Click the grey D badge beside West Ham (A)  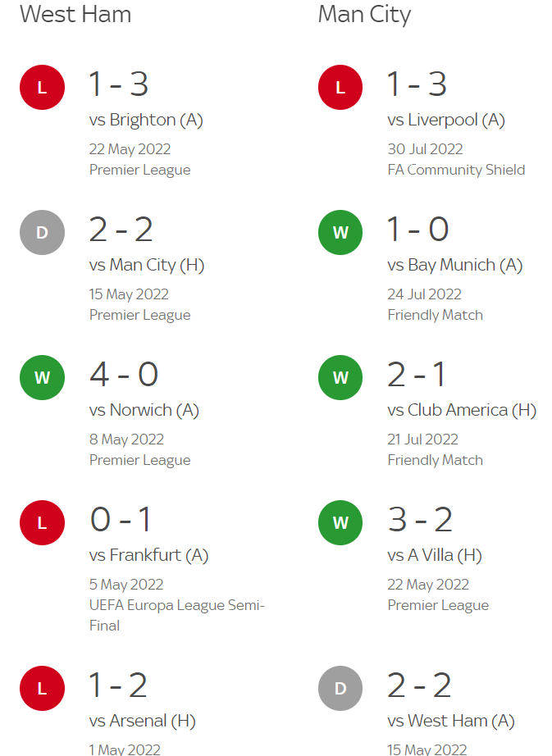point(340,689)
